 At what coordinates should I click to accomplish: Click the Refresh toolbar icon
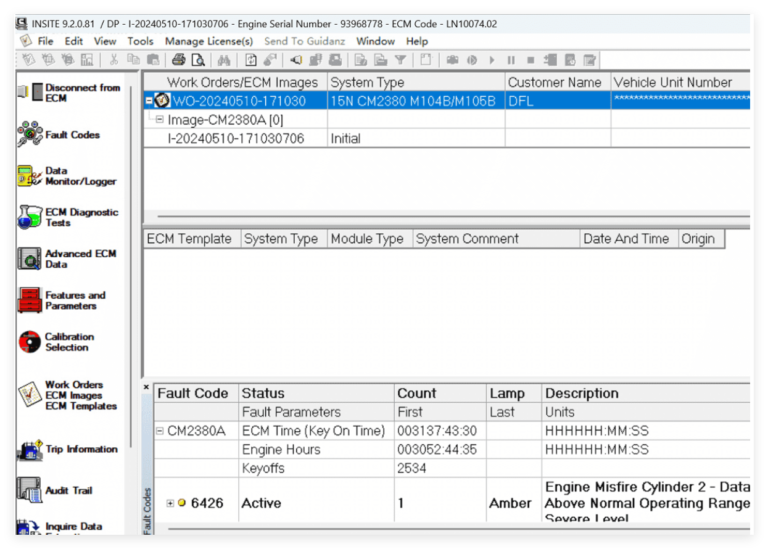pos(251,60)
